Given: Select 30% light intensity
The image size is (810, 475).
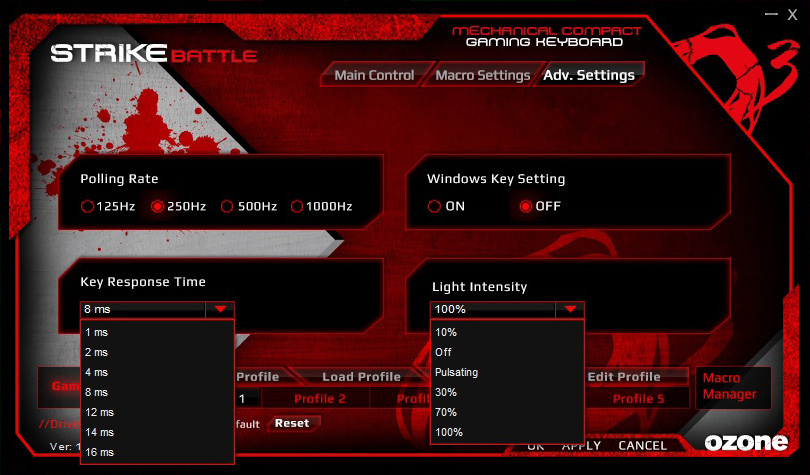Looking at the screenshot, I should click(x=507, y=392).
